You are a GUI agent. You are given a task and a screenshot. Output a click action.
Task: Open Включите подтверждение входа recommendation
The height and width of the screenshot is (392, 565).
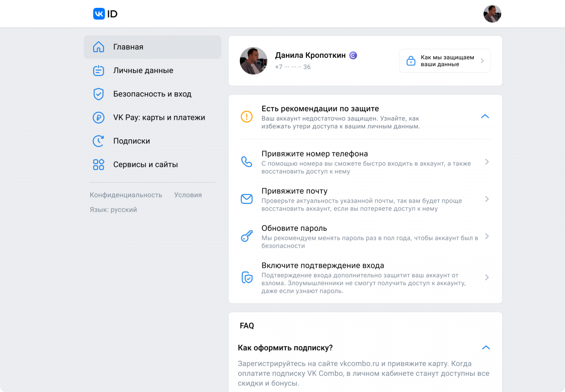pyautogui.click(x=365, y=277)
